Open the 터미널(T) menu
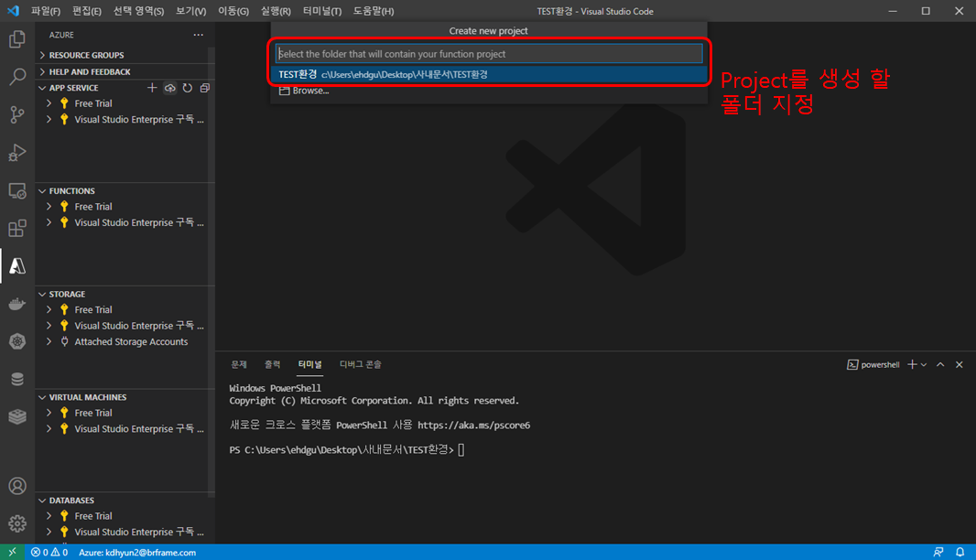 click(321, 11)
